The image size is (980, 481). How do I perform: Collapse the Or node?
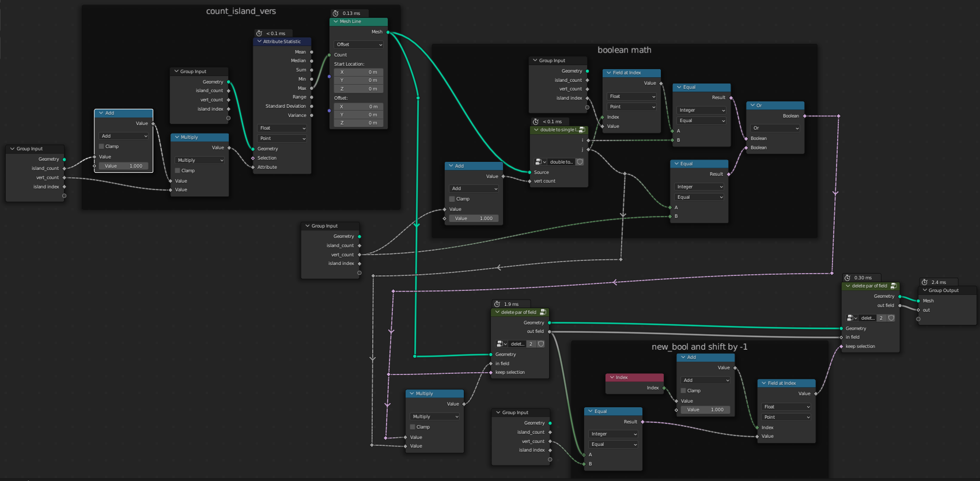pos(752,105)
